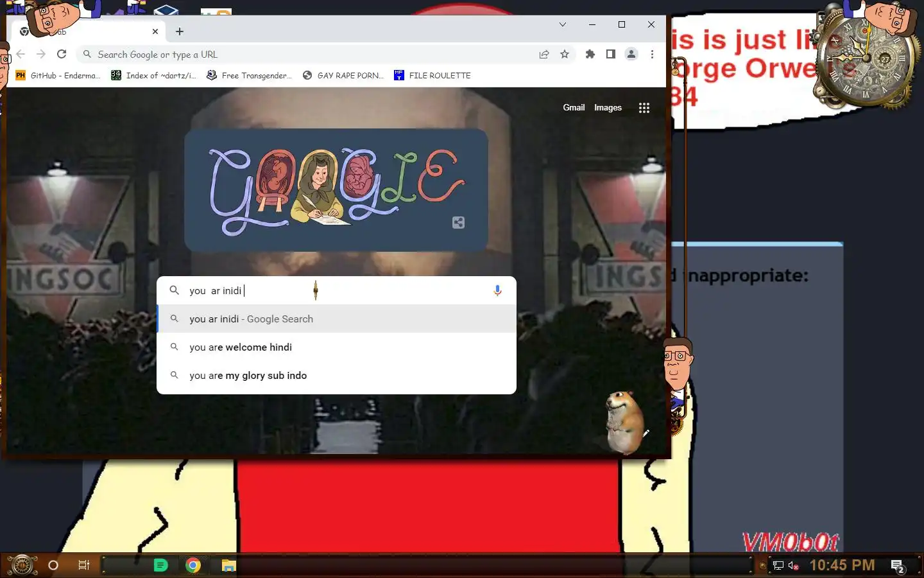Open the green chat app on taskbar

[x=160, y=565]
